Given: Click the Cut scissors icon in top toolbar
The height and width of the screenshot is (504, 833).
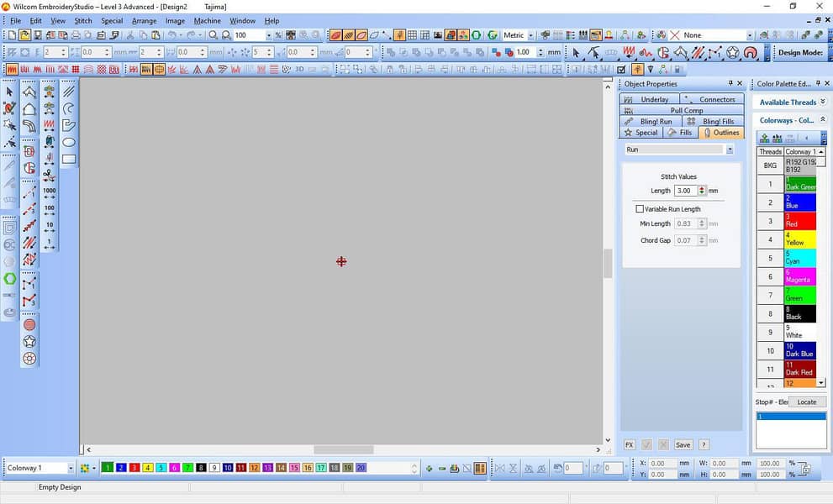Looking at the screenshot, I should coord(130,35).
